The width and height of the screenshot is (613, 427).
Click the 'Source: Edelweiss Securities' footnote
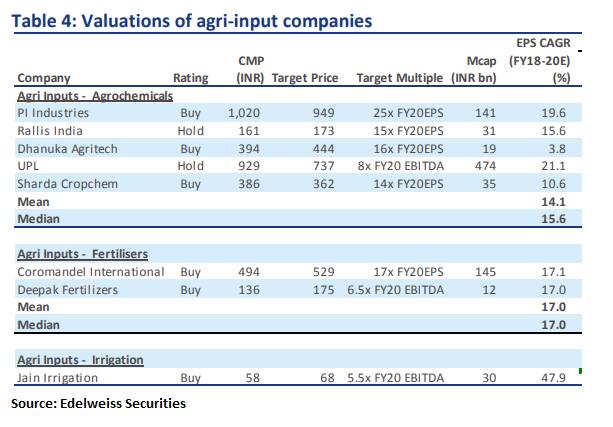point(99,404)
